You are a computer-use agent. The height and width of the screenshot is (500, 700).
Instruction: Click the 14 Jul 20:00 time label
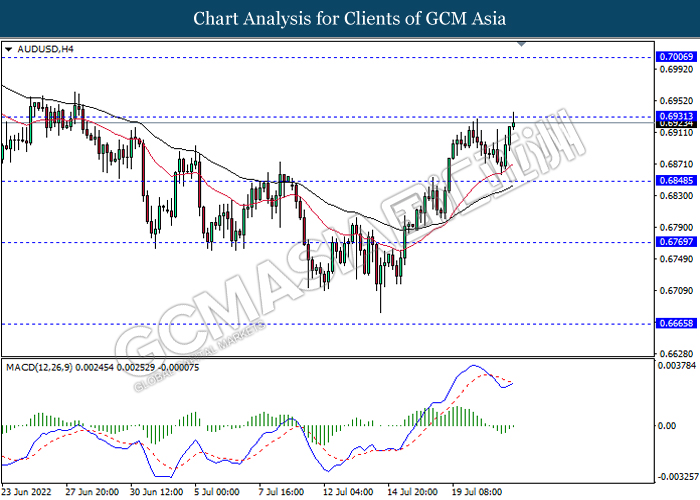412,492
